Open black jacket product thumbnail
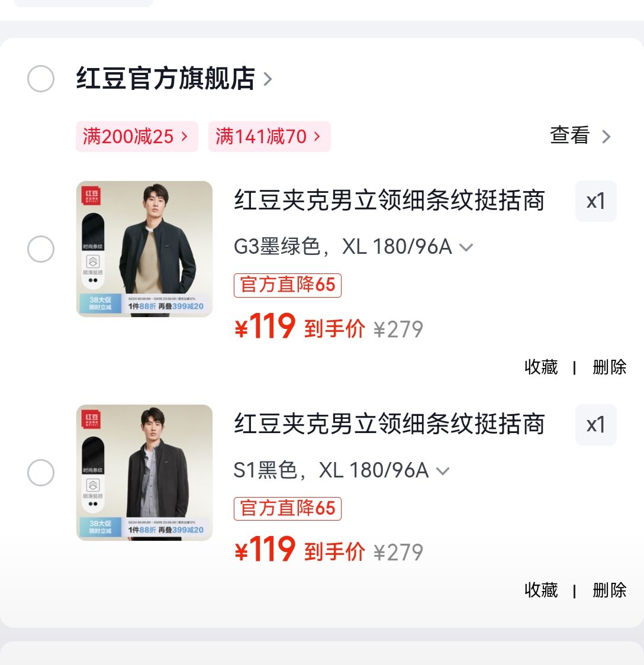This screenshot has width=644, height=665. pos(144,473)
